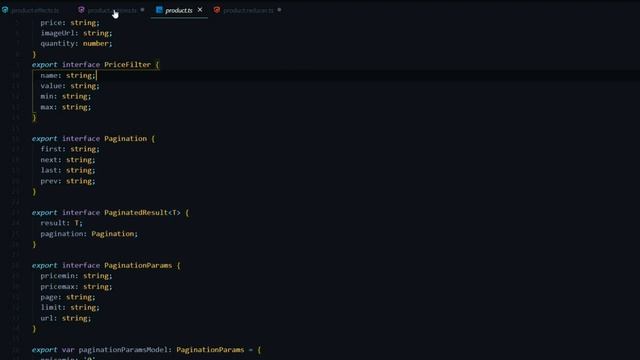Click the 'PaginatedResult<T>' interface name
Viewport: 640px width, 360px height.
pos(142,213)
